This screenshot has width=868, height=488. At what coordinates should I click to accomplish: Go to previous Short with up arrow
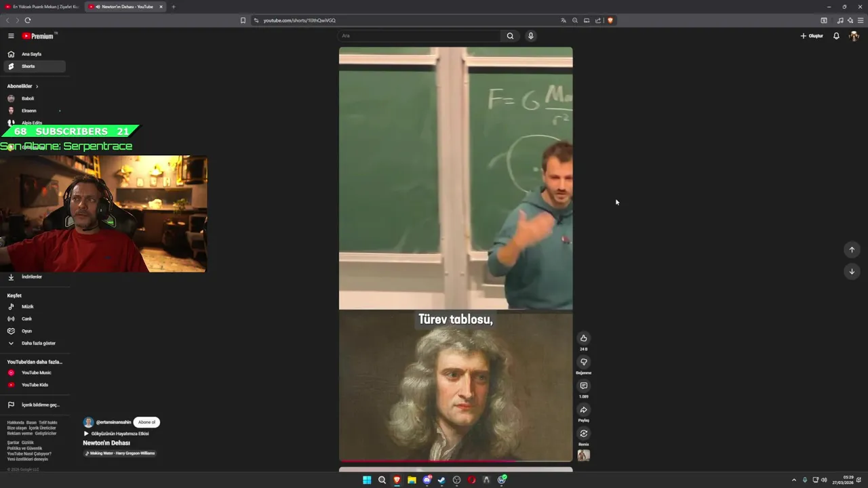coord(852,249)
